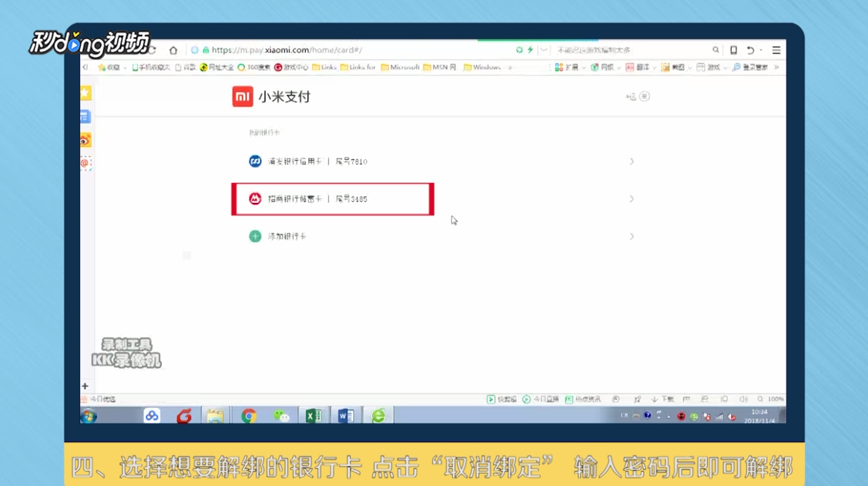868x486 pixels.
Task: Open the dropdown arrow next to 网银 toolbar item
Action: [x=619, y=68]
